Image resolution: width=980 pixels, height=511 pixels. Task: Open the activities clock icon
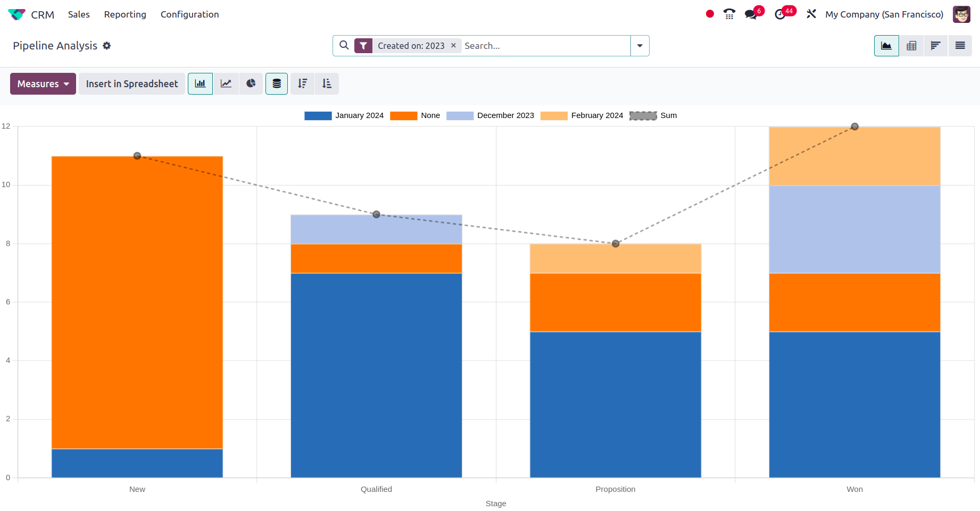pos(780,14)
